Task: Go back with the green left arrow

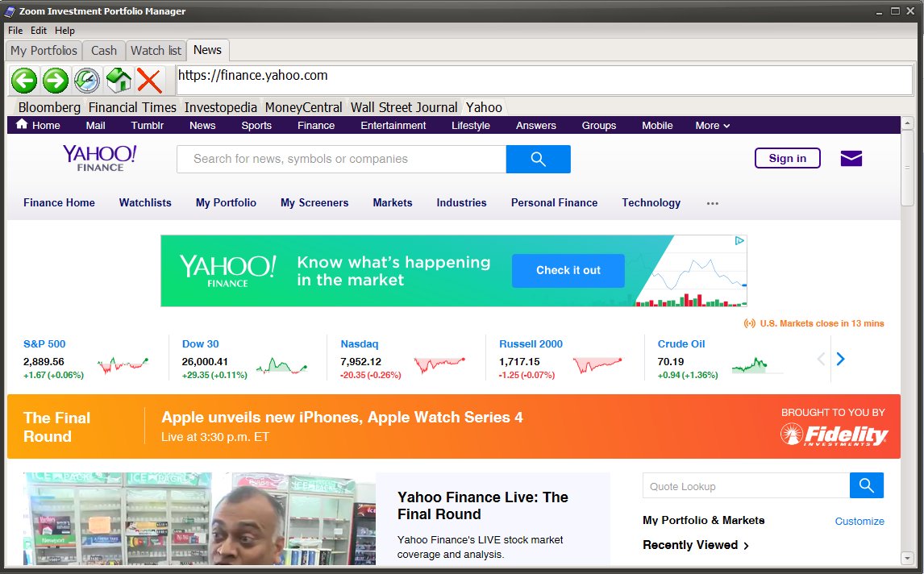Action: (24, 80)
